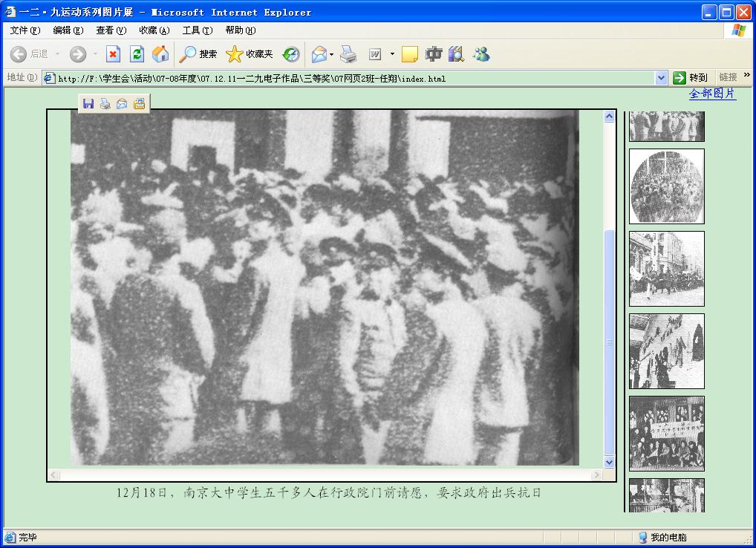Click the image frame vertical scrollbar thumb
This screenshot has width=756, height=548.
pos(609,342)
